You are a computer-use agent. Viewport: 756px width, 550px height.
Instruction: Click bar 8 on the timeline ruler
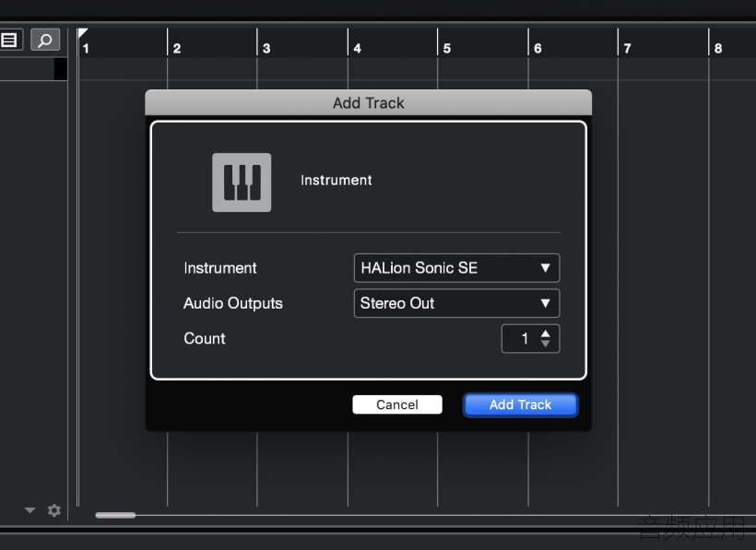tap(718, 48)
